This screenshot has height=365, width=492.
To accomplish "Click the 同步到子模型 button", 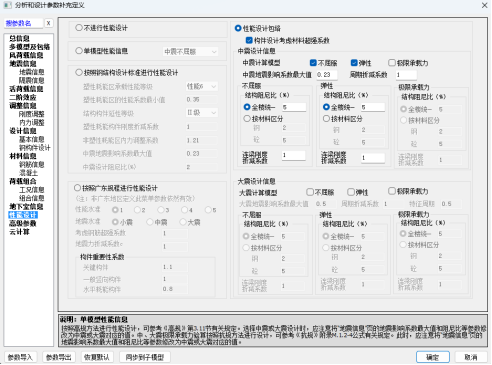I will point(145,357).
